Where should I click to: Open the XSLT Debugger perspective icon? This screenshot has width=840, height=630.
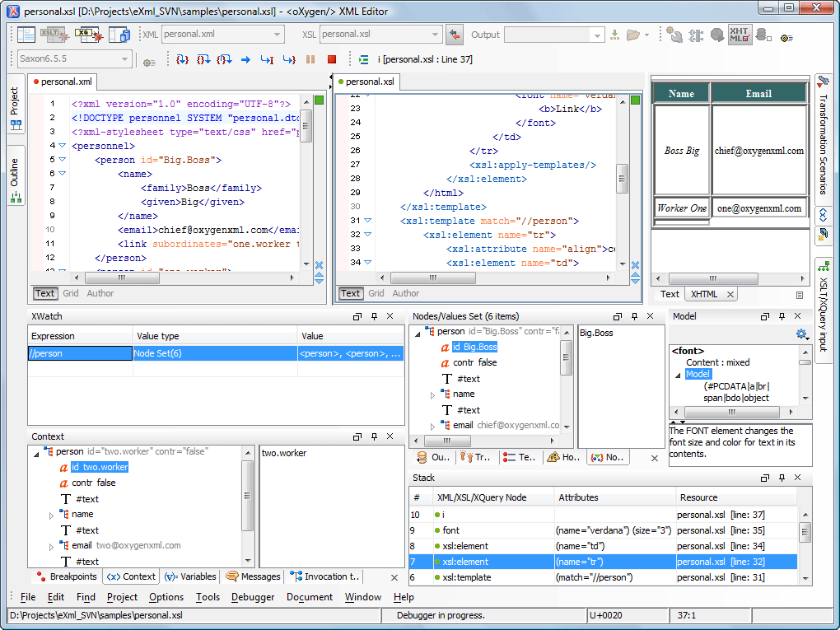tap(55, 35)
